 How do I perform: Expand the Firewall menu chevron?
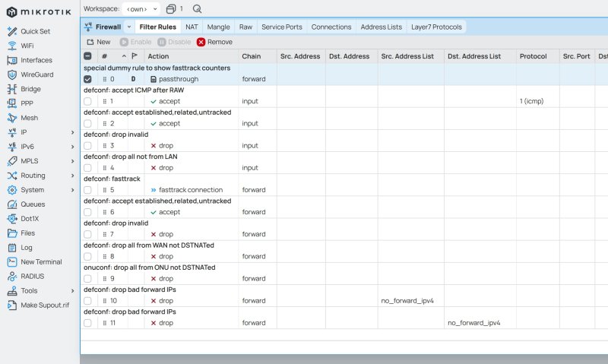point(129,27)
